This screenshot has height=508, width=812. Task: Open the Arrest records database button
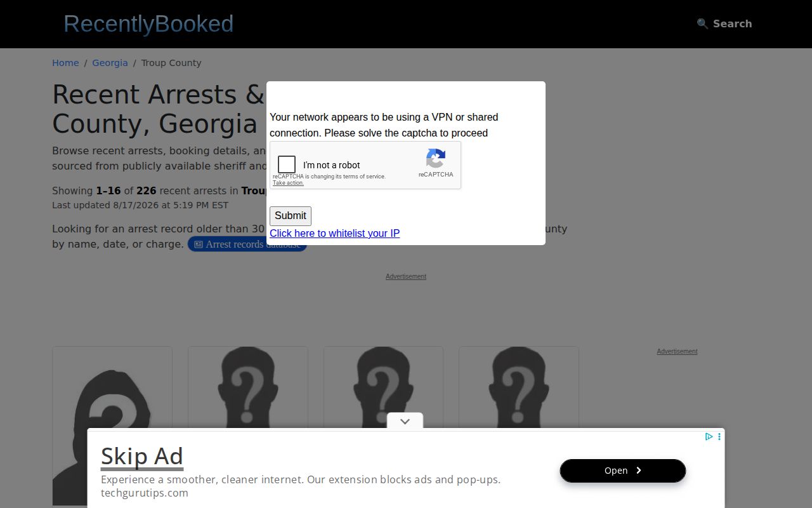tap(247, 244)
